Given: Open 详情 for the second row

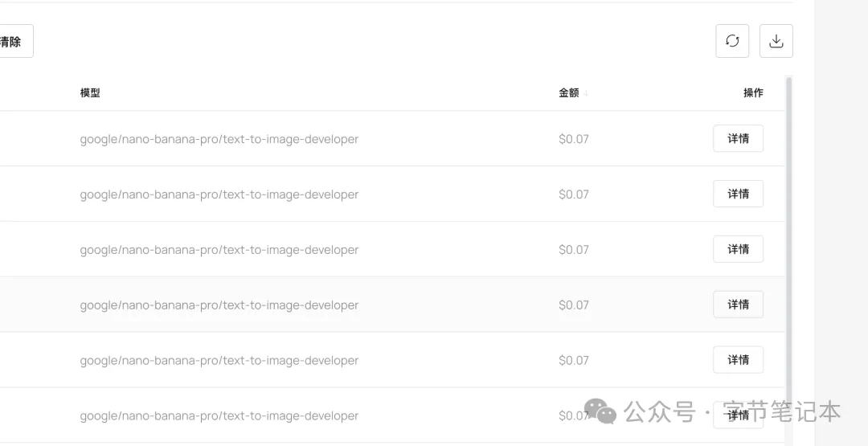Looking at the screenshot, I should [738, 194].
